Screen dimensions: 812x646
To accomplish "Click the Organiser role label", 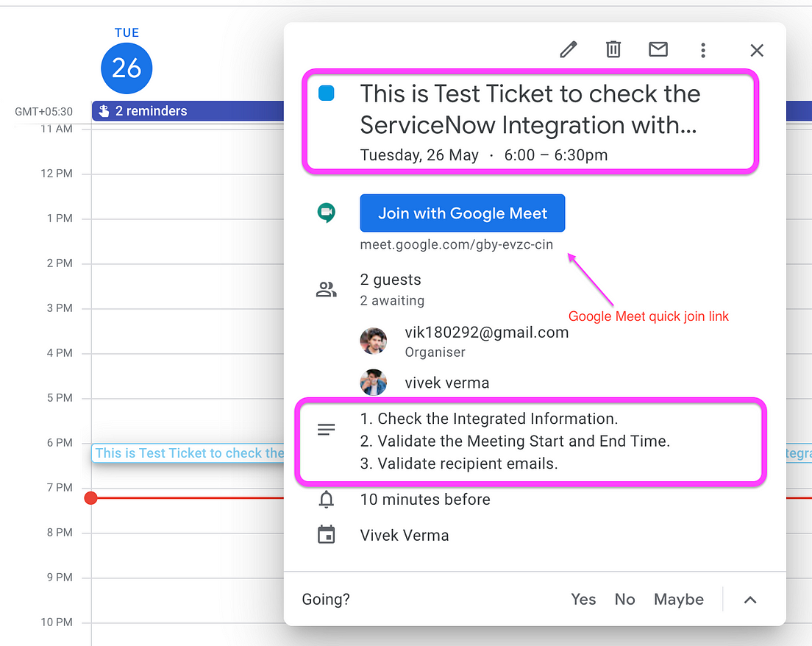I will pyautogui.click(x=435, y=352).
